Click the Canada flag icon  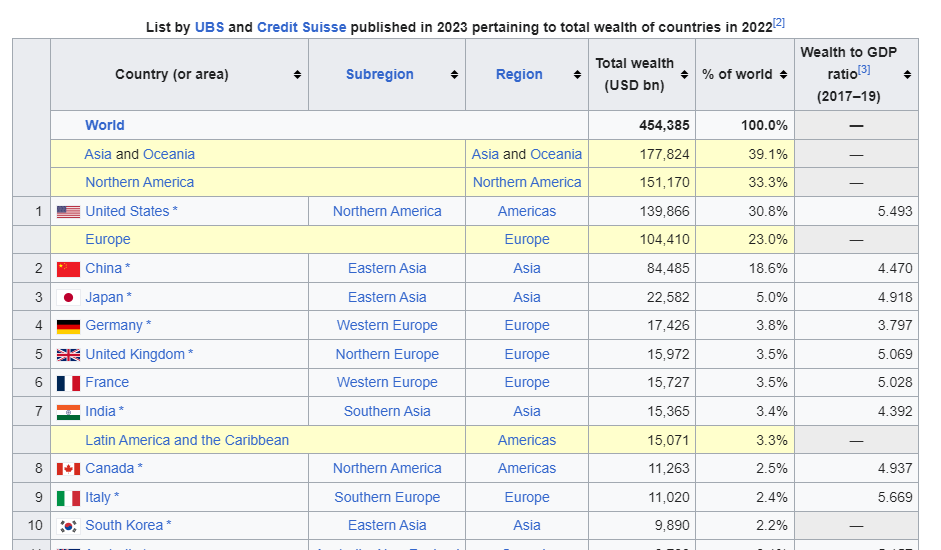(68, 469)
